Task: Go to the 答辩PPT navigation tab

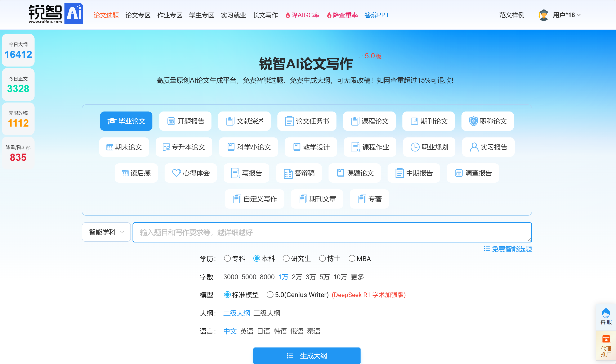Action: 377,15
